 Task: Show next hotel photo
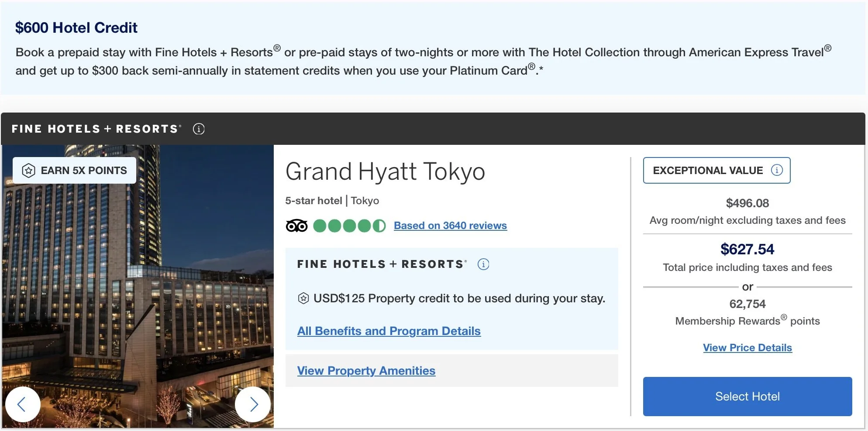[253, 404]
